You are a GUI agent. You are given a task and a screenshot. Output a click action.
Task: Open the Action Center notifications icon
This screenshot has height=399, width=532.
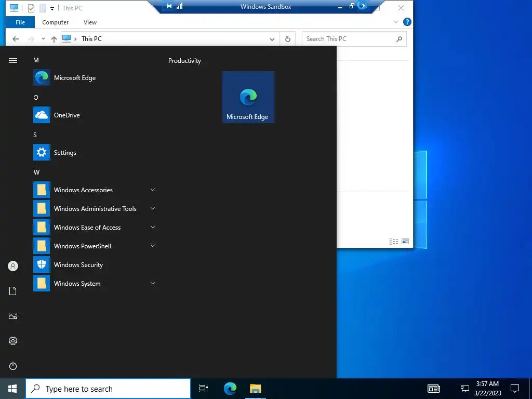pyautogui.click(x=515, y=389)
